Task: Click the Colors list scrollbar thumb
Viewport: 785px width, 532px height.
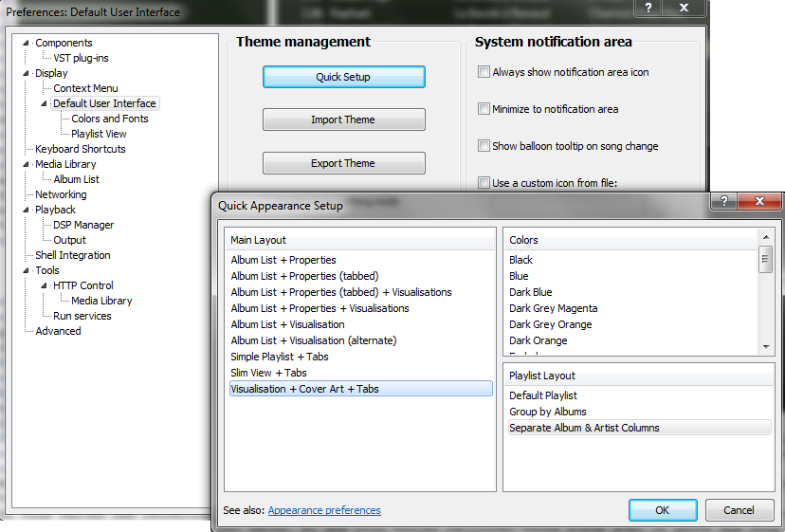Action: [x=765, y=259]
